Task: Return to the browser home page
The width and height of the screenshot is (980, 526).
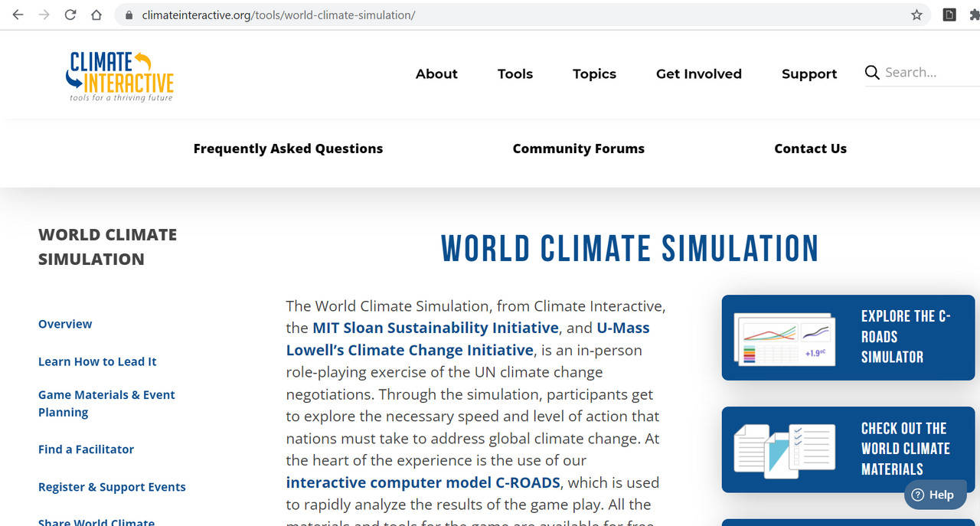Action: coord(96,15)
